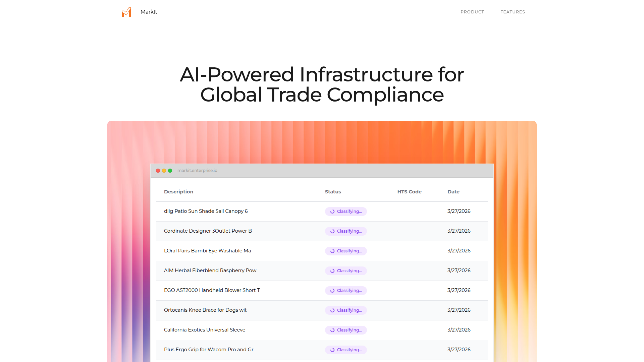Open the FEATURES navigation menu
Image resolution: width=644 pixels, height=362 pixels.
coord(513,12)
